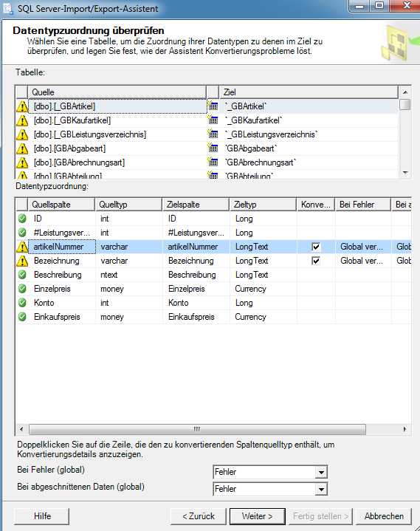Viewport: 420px width, 531px height.
Task: Click Konto target column cell
Action: (x=196, y=303)
